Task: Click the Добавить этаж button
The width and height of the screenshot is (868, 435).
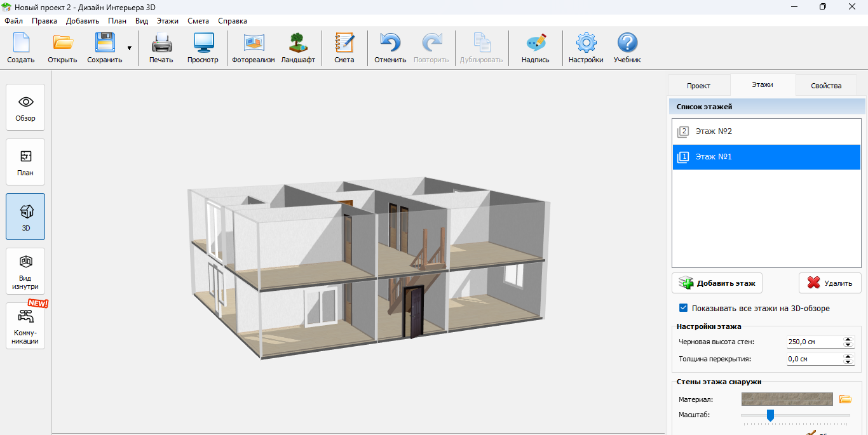Action: click(717, 283)
